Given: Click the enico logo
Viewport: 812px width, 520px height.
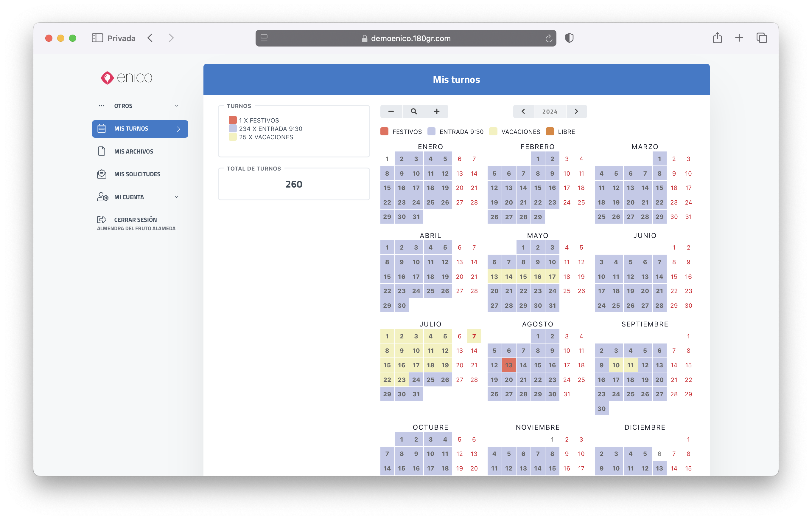Looking at the screenshot, I should (127, 78).
